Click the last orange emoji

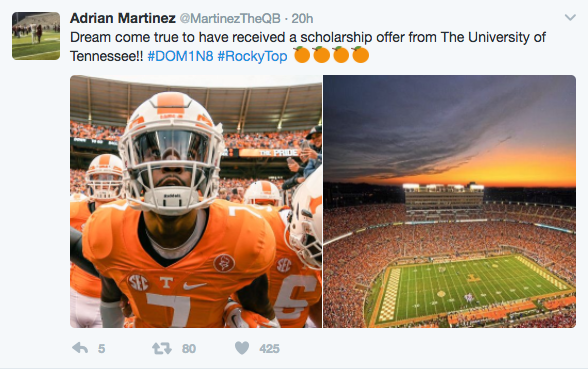tap(360, 55)
